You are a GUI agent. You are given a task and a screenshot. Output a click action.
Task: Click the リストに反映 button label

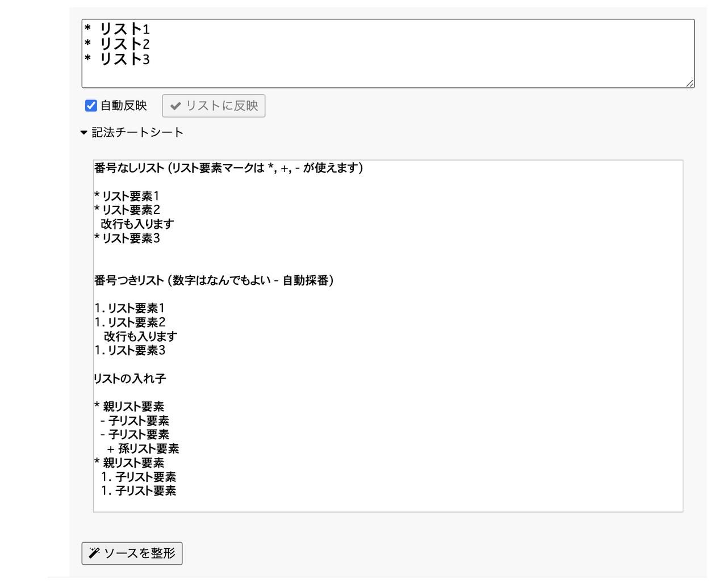pos(222,106)
